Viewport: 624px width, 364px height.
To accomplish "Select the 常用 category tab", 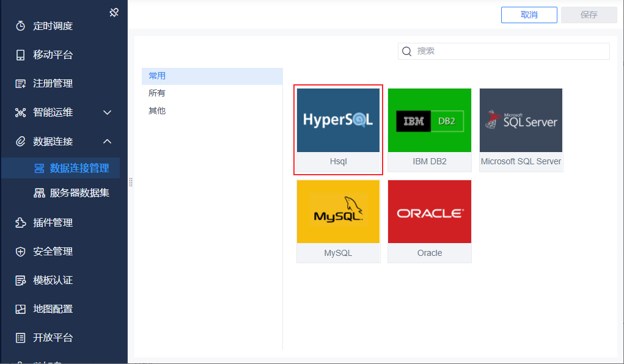I will tap(212, 76).
